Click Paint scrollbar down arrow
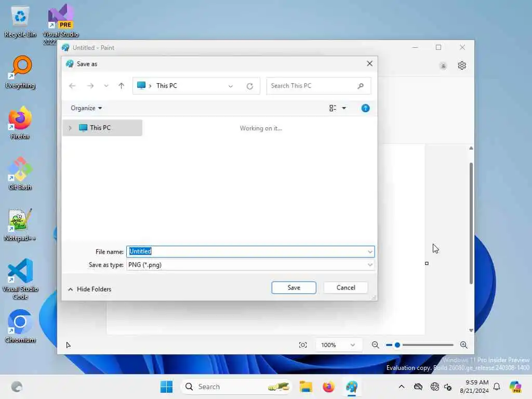 coord(471,330)
